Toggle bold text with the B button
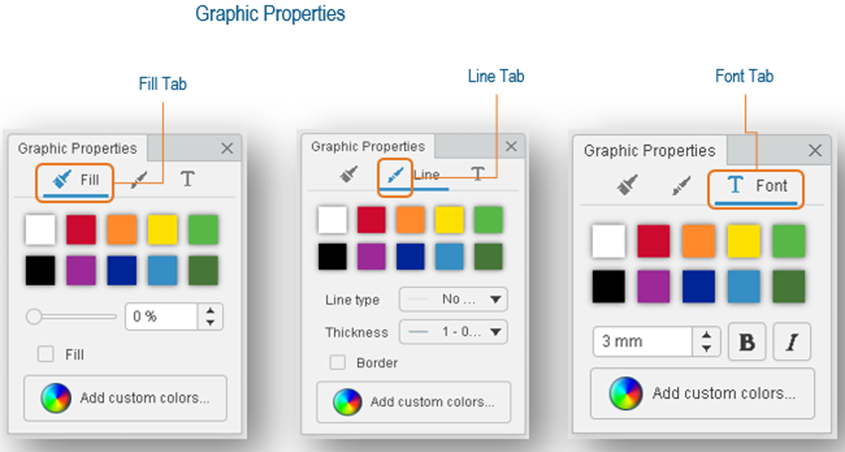 tap(746, 341)
